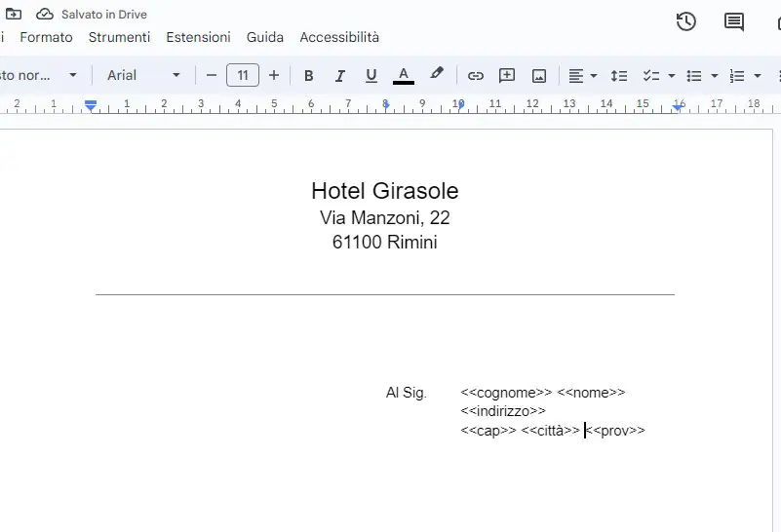Open the Strumenti menu

pyautogui.click(x=119, y=37)
